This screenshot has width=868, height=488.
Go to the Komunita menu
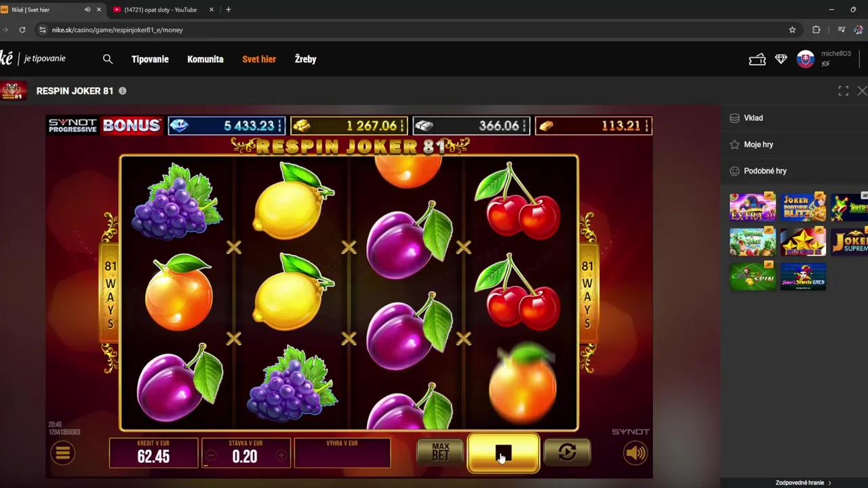(205, 59)
